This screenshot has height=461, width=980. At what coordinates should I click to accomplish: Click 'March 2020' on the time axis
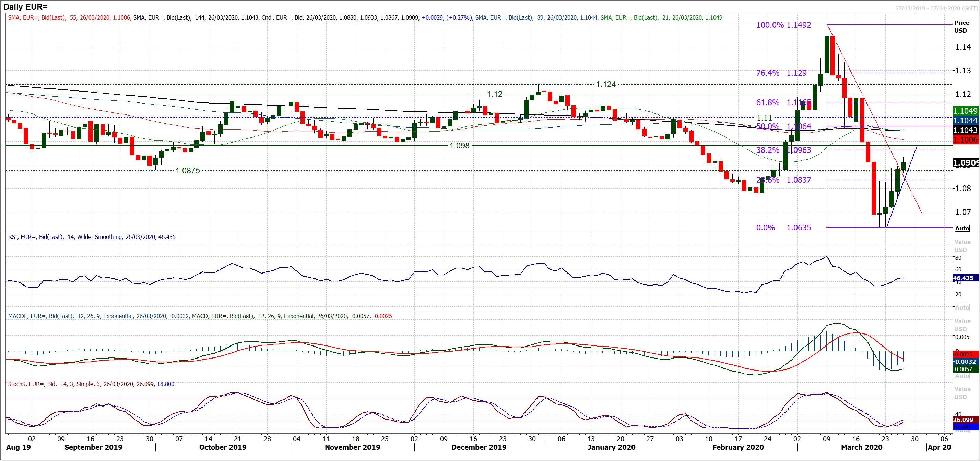coord(862,447)
